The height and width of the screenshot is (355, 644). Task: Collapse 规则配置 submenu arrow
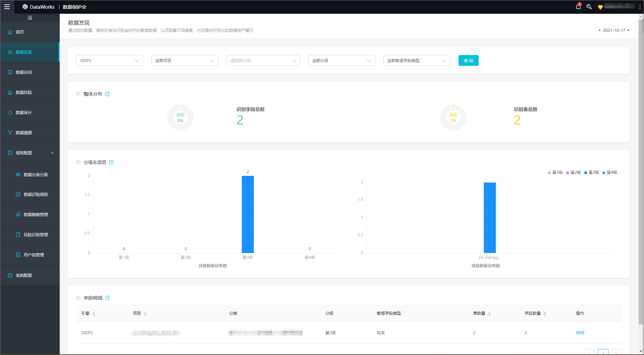[x=52, y=153]
